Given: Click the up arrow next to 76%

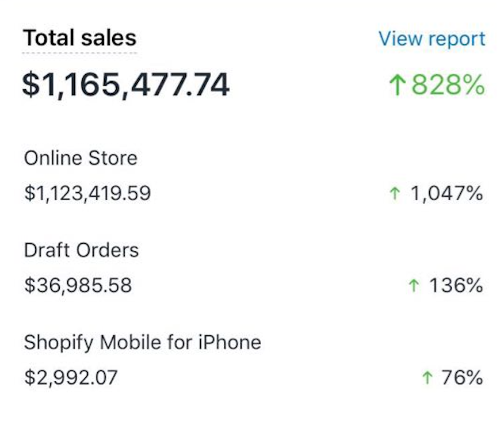Looking at the screenshot, I should (x=426, y=378).
